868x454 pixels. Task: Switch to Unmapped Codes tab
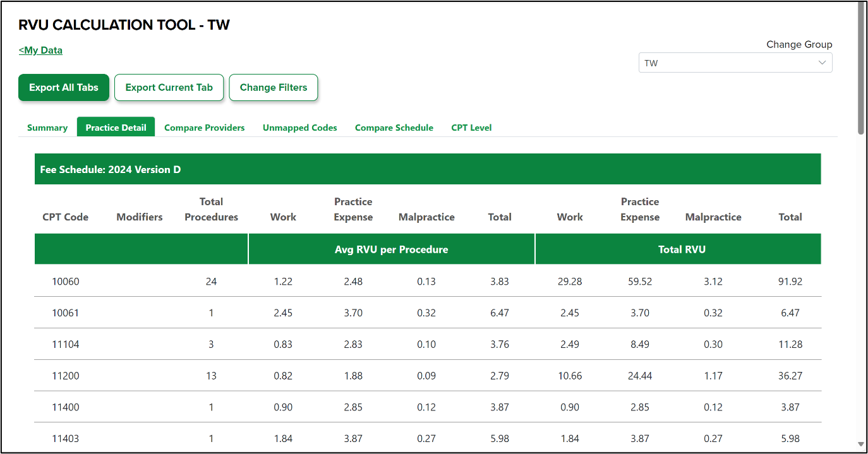click(x=299, y=128)
